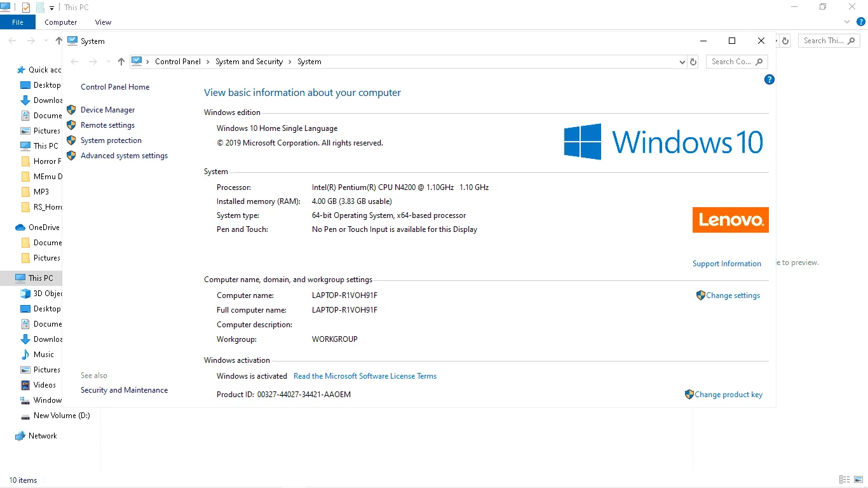Viewport: 868px width, 488px height.
Task: Click the Search This PC field
Action: click(830, 41)
